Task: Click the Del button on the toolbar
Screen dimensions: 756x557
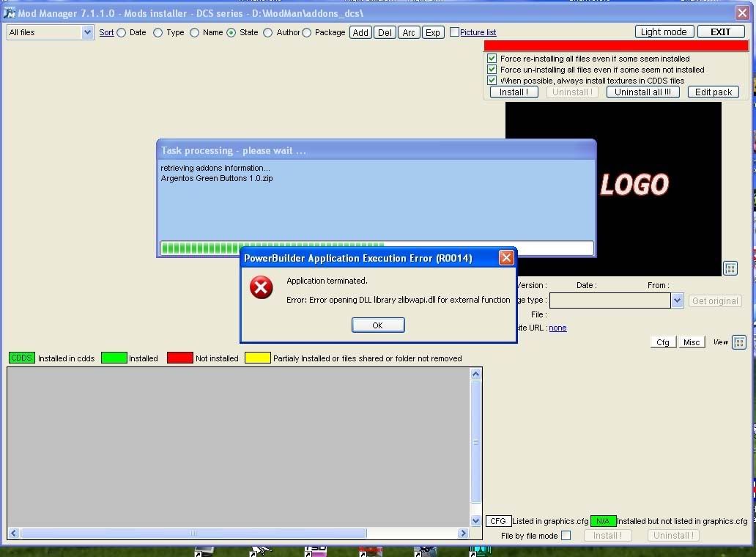Action: 385,32
